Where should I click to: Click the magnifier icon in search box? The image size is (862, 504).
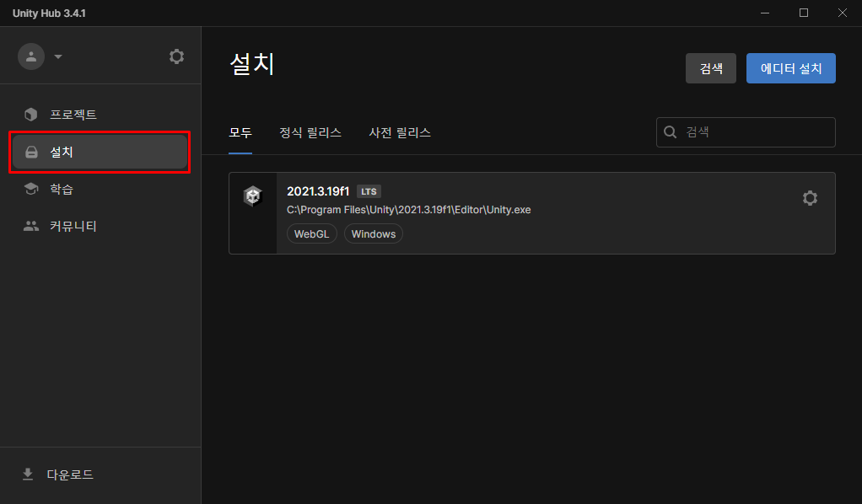[671, 132]
